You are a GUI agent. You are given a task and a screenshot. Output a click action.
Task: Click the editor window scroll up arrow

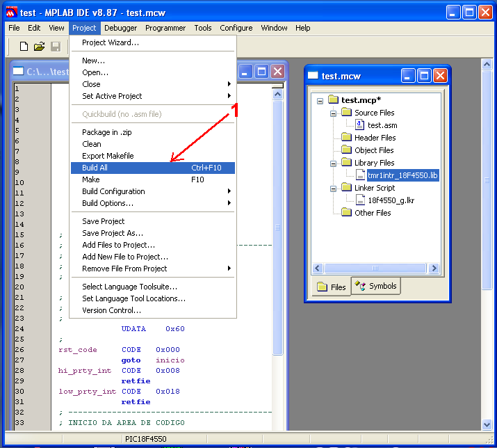(277, 94)
